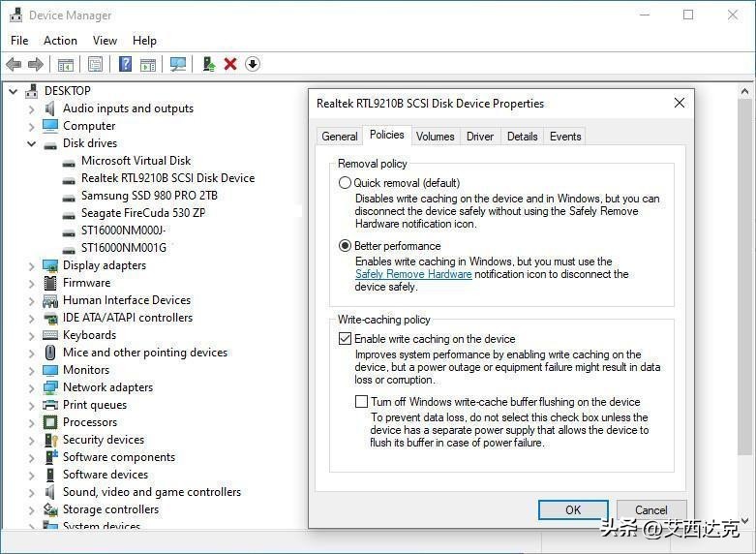
Task: Select Microsoft Virtual Disk
Action: (x=136, y=161)
